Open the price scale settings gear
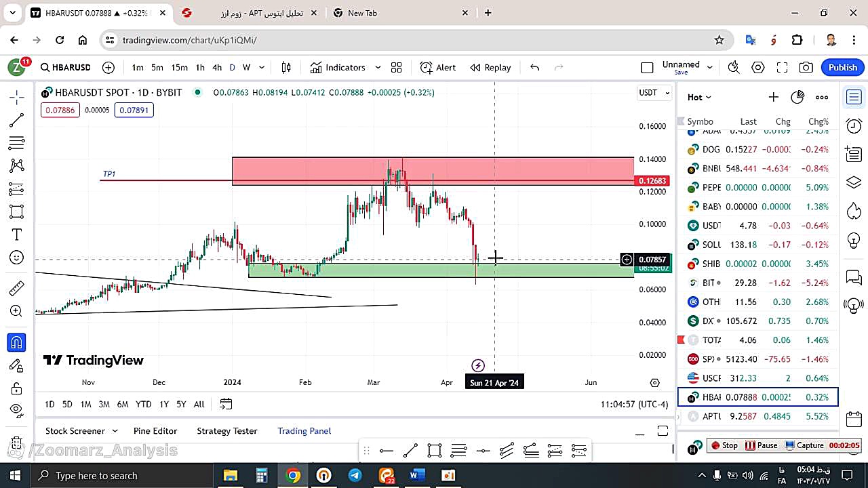868x488 pixels. [654, 383]
